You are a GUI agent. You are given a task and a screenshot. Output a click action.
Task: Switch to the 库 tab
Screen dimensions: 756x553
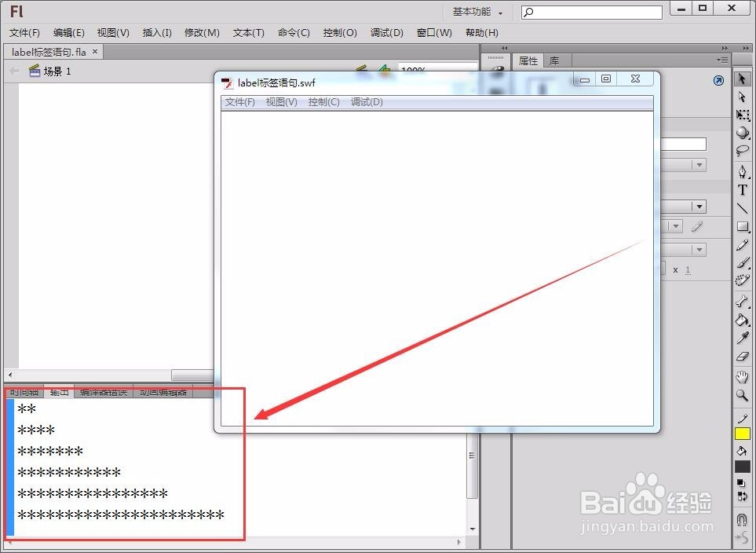coord(554,60)
